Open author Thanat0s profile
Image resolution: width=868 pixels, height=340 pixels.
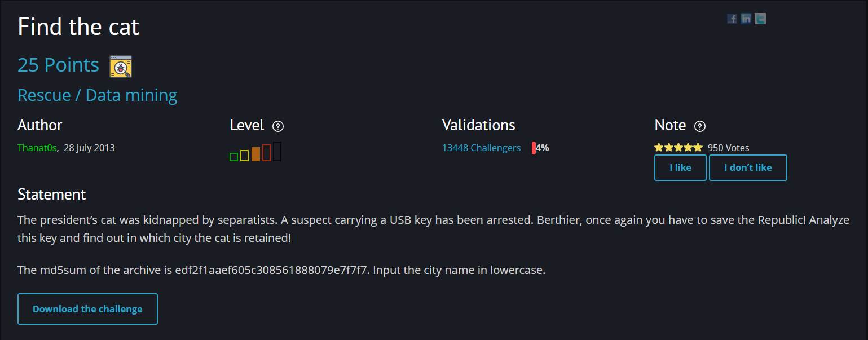click(37, 148)
